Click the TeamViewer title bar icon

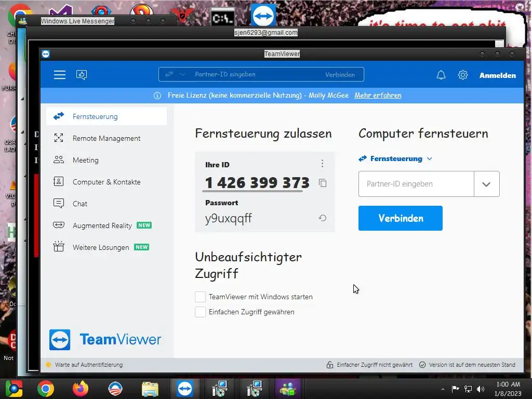(x=46, y=54)
